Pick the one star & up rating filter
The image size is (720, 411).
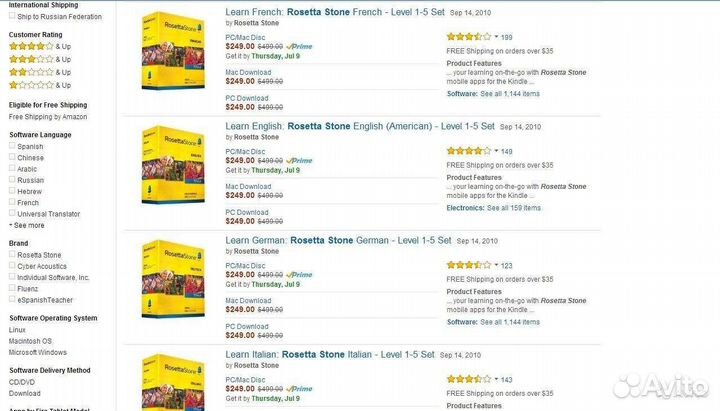coord(31,85)
